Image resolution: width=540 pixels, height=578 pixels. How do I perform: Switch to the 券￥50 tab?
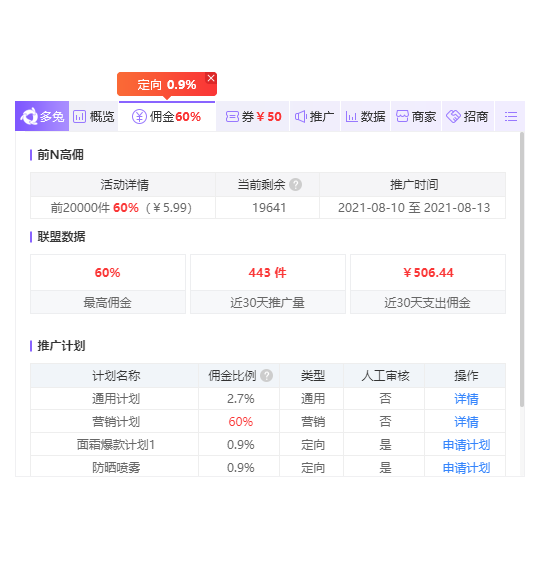(x=253, y=116)
